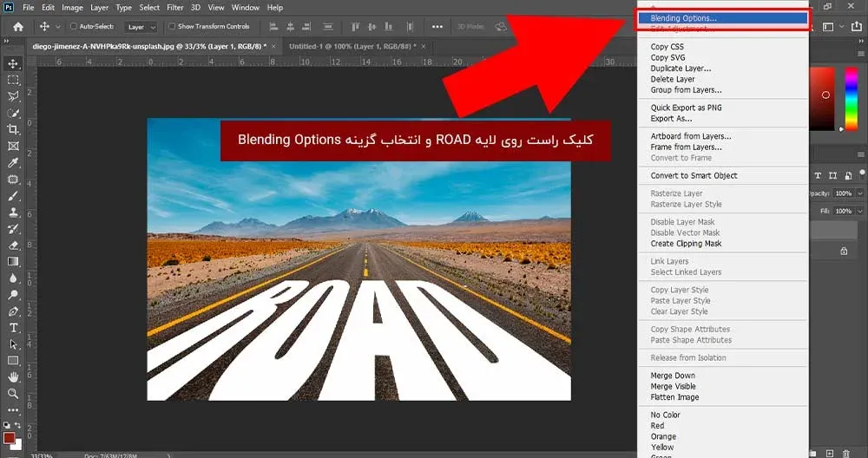Screen dimensions: 868x458
Task: Click the trash delete layer icon
Action: pyautogui.click(x=846, y=453)
